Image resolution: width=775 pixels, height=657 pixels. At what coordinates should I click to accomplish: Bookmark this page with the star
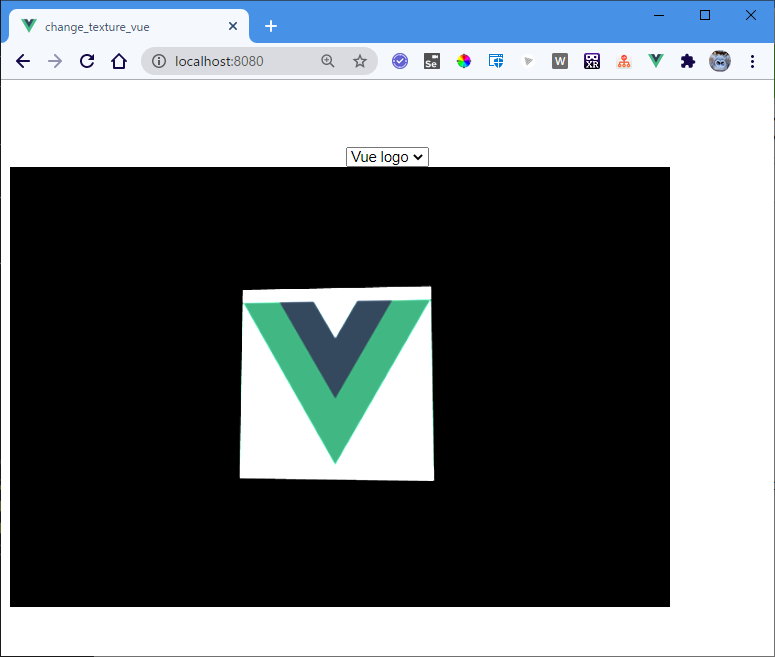point(360,61)
